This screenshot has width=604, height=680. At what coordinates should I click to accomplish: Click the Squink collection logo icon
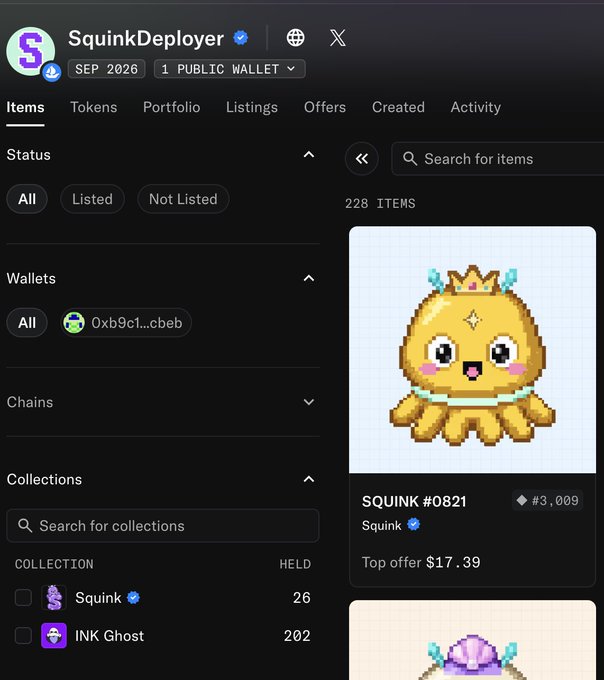point(54,598)
